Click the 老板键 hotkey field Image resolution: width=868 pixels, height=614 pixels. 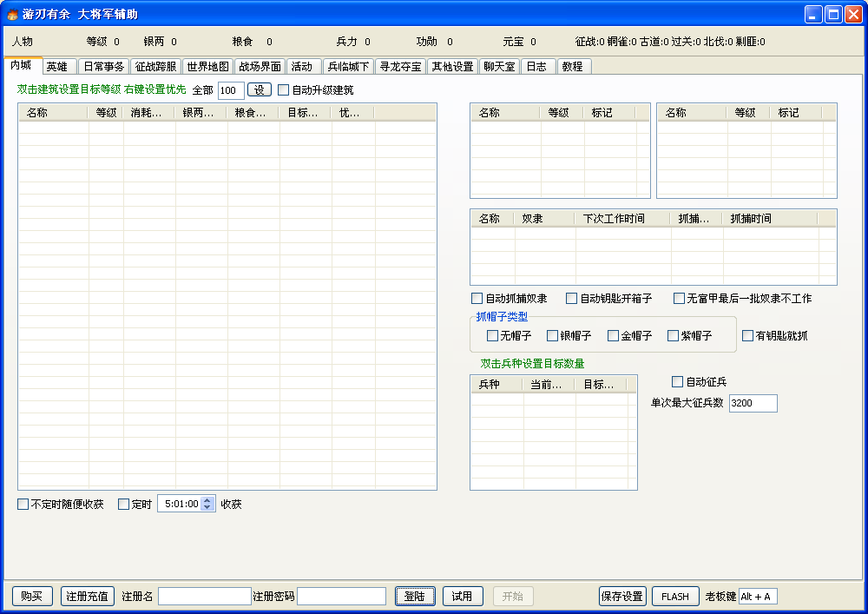pos(758,597)
